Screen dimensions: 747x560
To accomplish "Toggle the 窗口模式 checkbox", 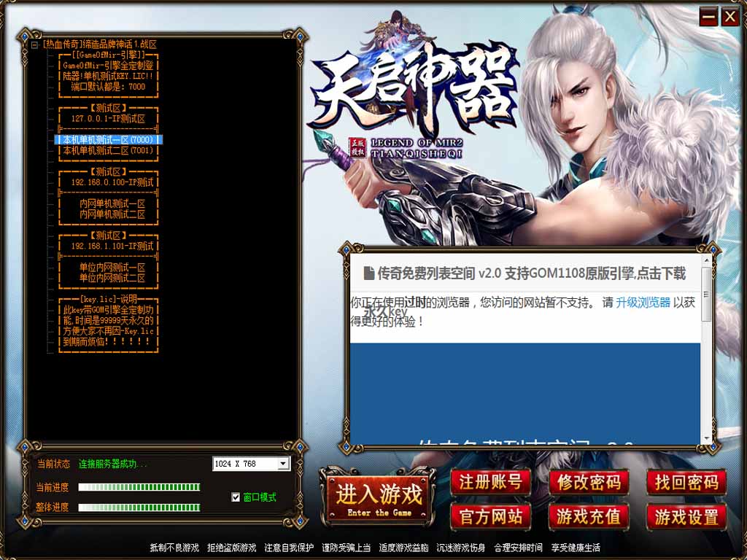I will (236, 497).
